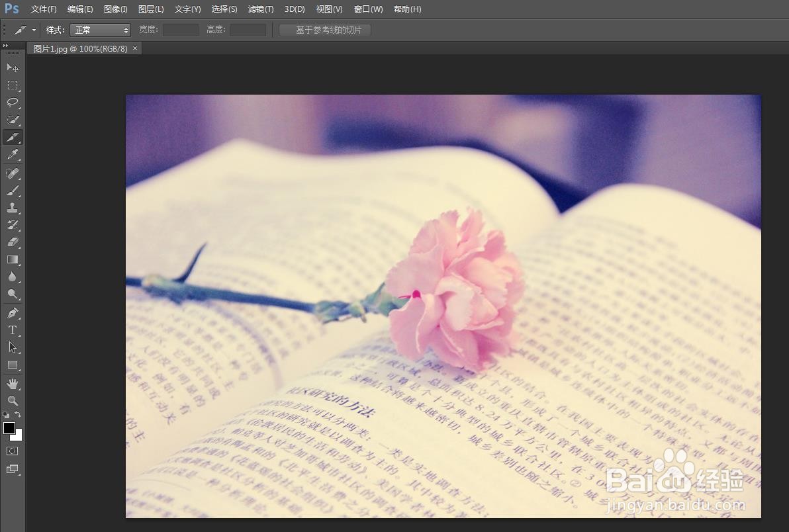The width and height of the screenshot is (789, 532).
Task: Select the Eraser tool
Action: coord(13,242)
